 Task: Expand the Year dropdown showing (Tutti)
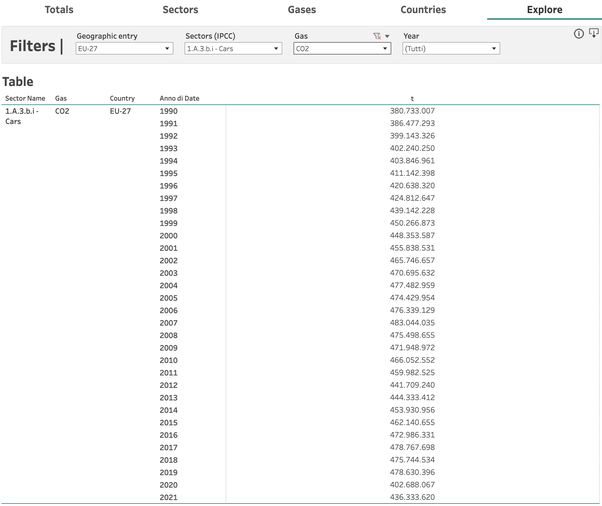click(x=450, y=48)
